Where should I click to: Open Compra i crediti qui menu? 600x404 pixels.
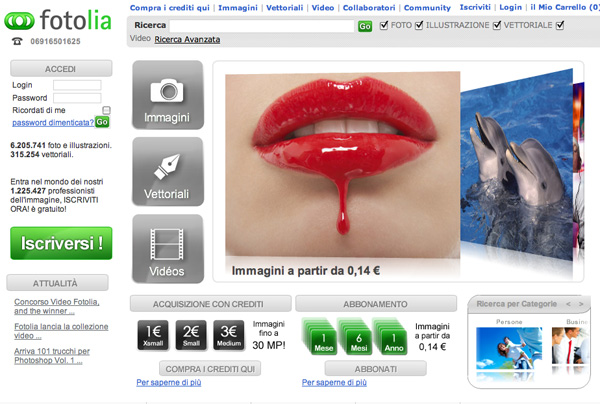click(x=170, y=8)
